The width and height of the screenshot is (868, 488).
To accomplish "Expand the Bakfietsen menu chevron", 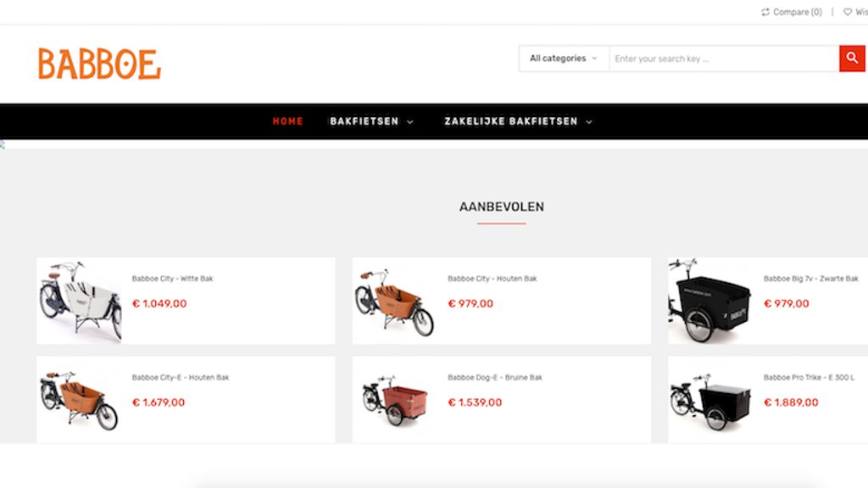I will click(410, 122).
